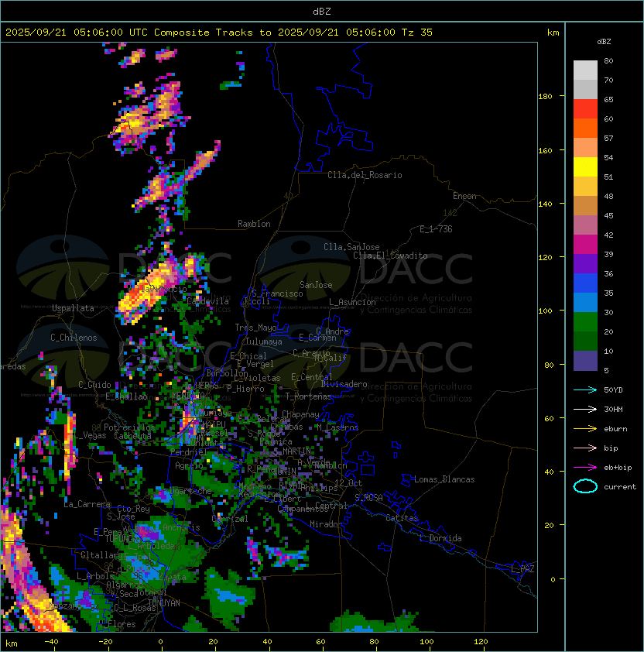Screen dimensions: 644x652
Task: Click the white 30HM arrow in legend
Action: point(585,409)
